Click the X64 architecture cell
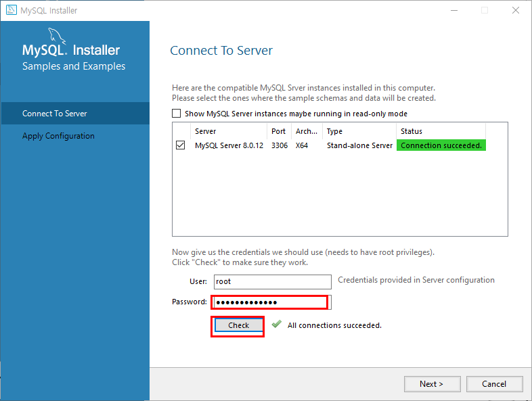Screen dimensions: 532x401 coord(302,145)
